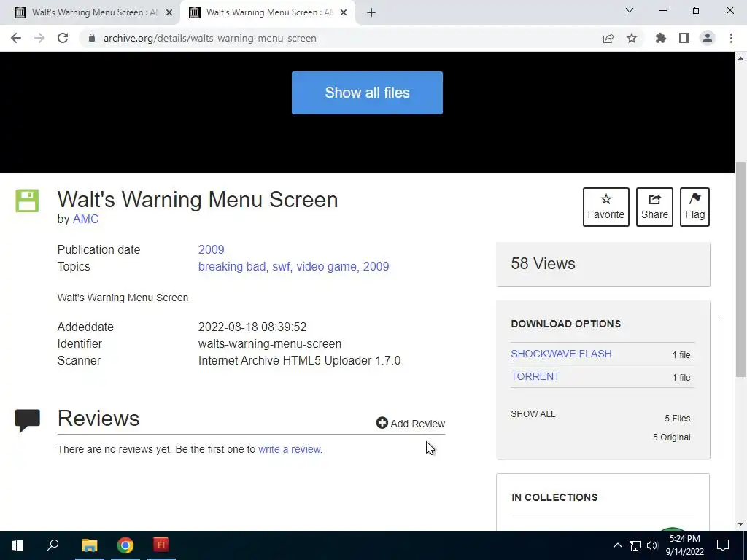Click the DOWNLOAD OPTIONS heading
The height and width of the screenshot is (560, 747).
(566, 324)
